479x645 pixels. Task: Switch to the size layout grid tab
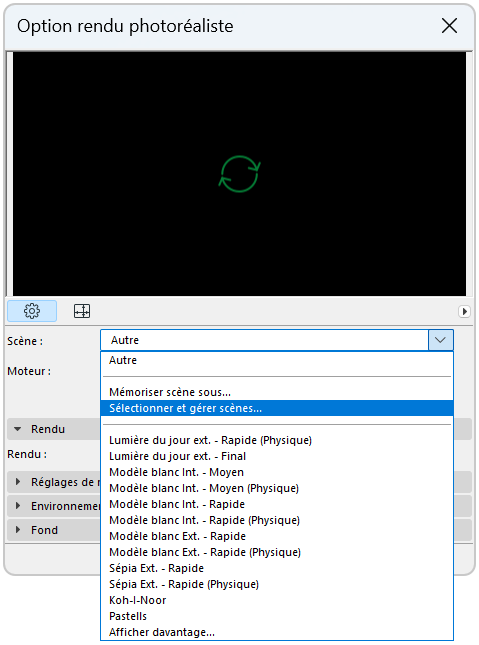(82, 311)
